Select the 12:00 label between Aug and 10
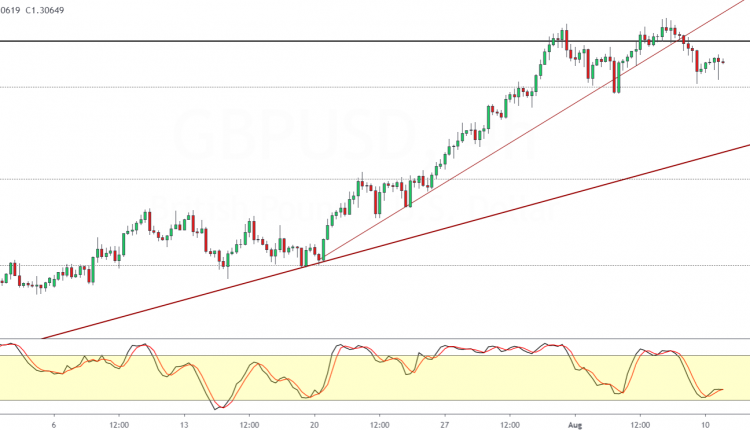750x430 pixels. point(640,425)
